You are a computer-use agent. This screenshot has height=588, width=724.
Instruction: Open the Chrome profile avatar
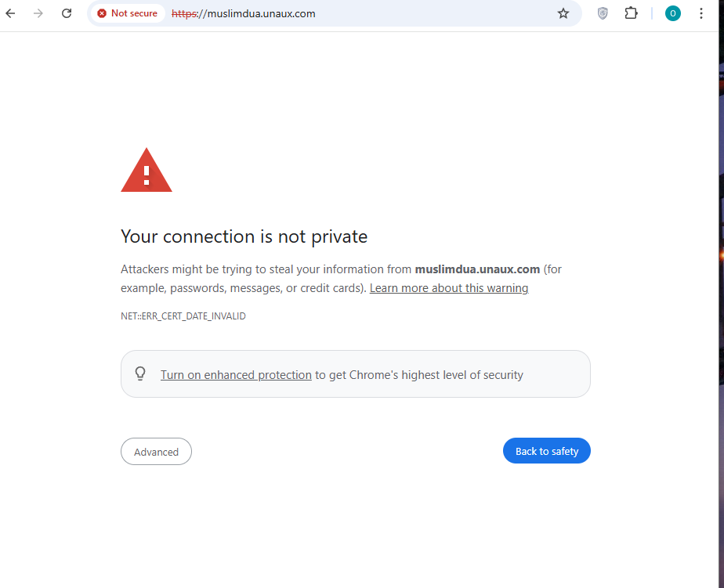tap(672, 13)
